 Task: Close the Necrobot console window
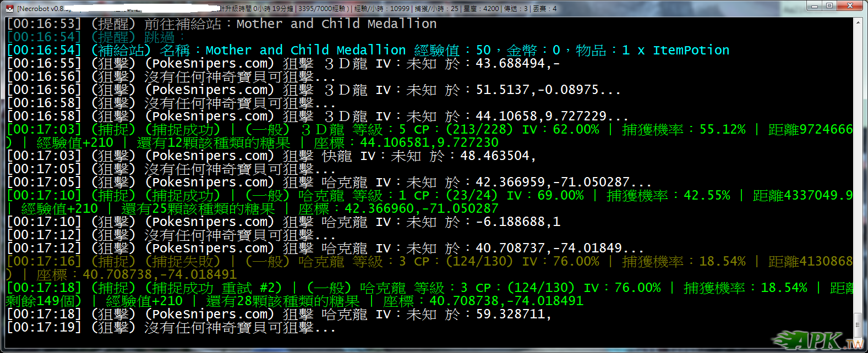850,6
